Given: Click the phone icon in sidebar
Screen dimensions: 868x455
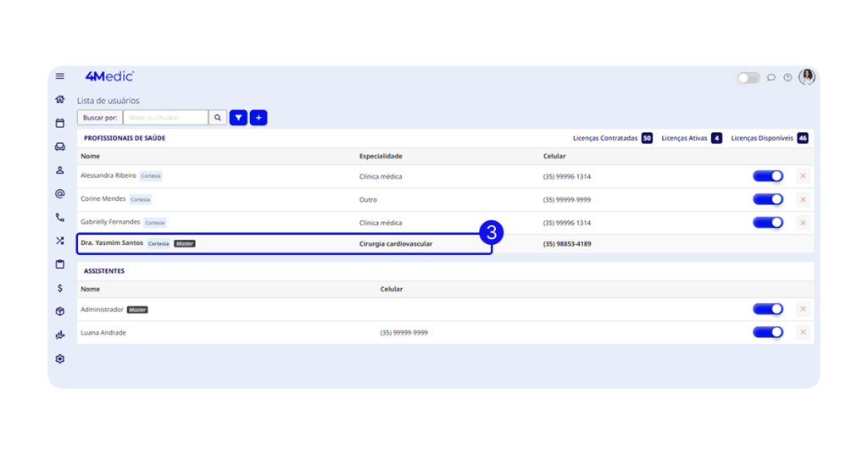Looking at the screenshot, I should 60,218.
